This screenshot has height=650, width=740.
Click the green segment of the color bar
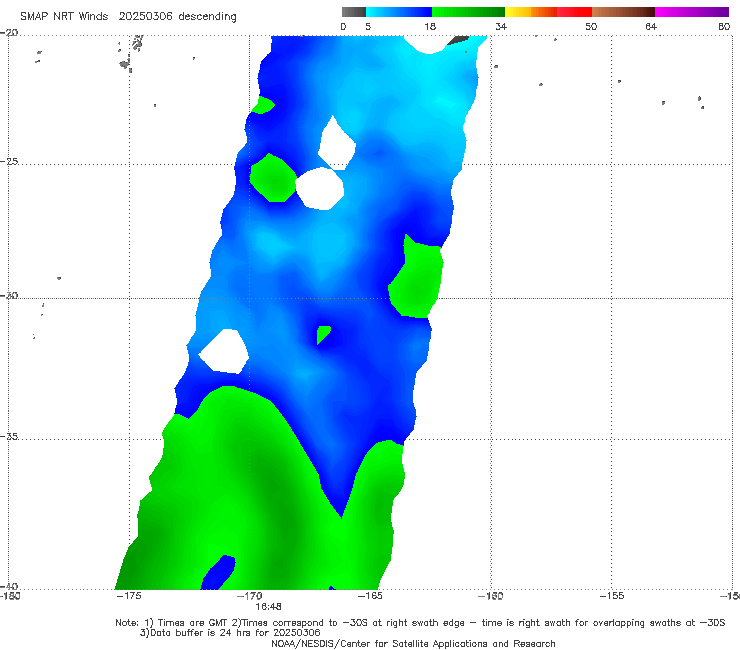(468, 12)
